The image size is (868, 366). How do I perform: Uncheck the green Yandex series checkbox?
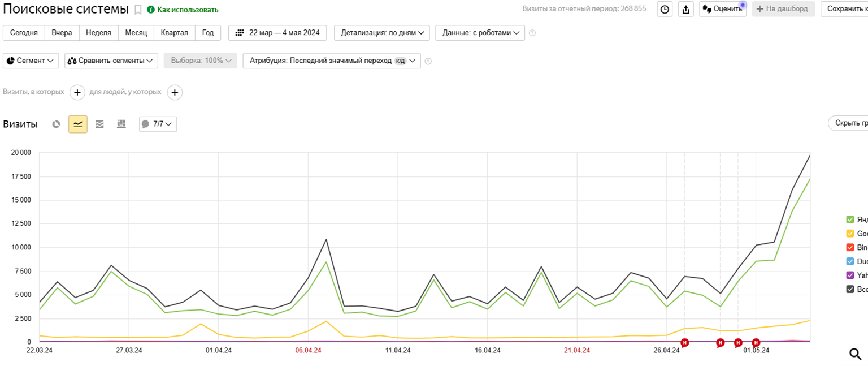point(849,219)
